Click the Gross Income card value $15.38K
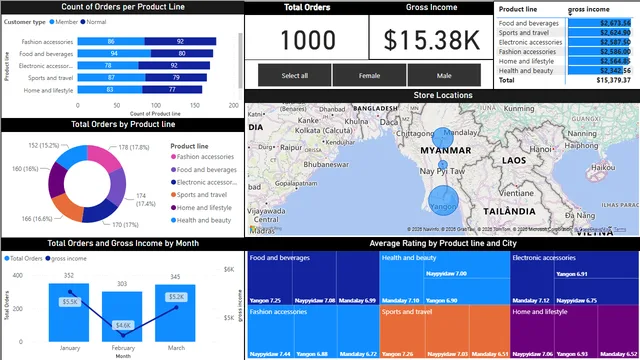The height and width of the screenshot is (360, 640). (x=431, y=40)
